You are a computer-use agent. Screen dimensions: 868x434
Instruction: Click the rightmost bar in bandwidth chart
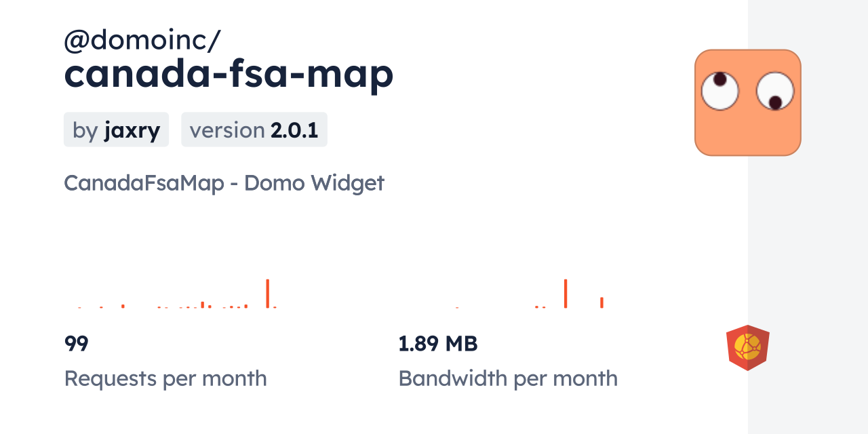point(601,302)
